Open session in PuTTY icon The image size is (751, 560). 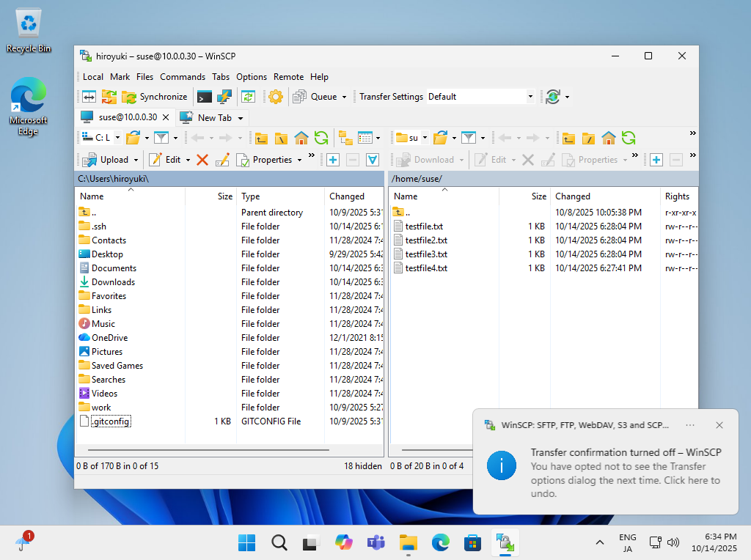[x=224, y=97]
